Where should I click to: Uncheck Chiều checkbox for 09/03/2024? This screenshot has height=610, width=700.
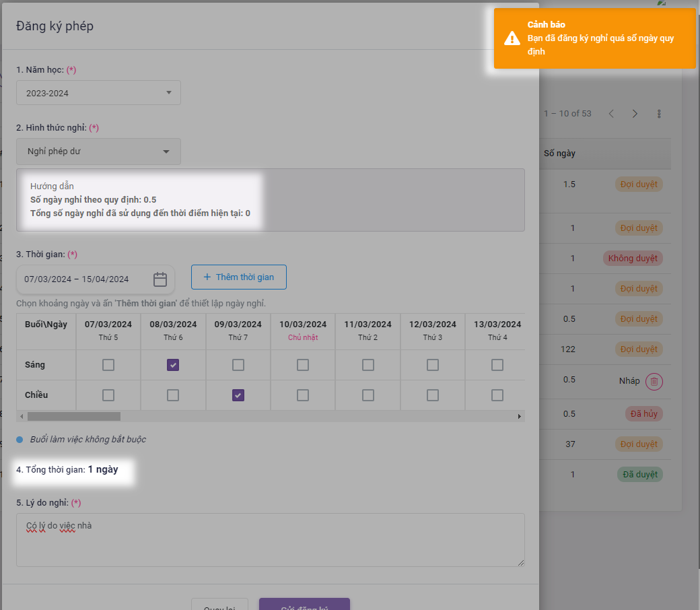click(238, 395)
